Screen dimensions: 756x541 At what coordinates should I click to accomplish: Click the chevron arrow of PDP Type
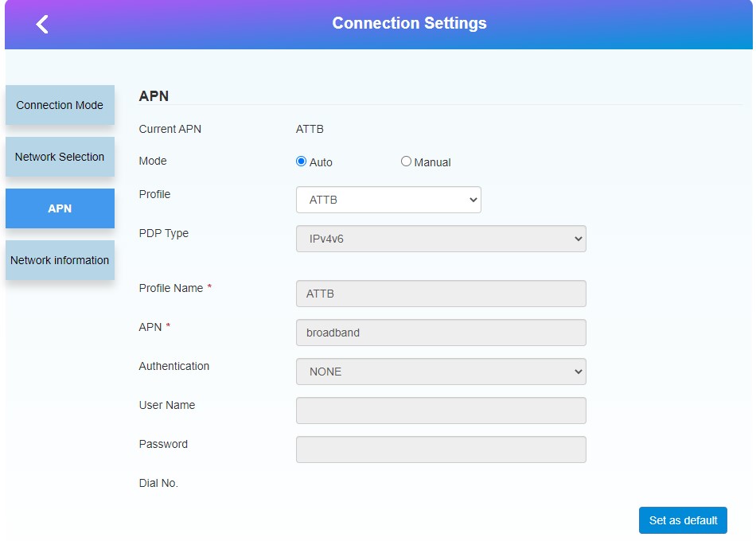tap(578, 239)
